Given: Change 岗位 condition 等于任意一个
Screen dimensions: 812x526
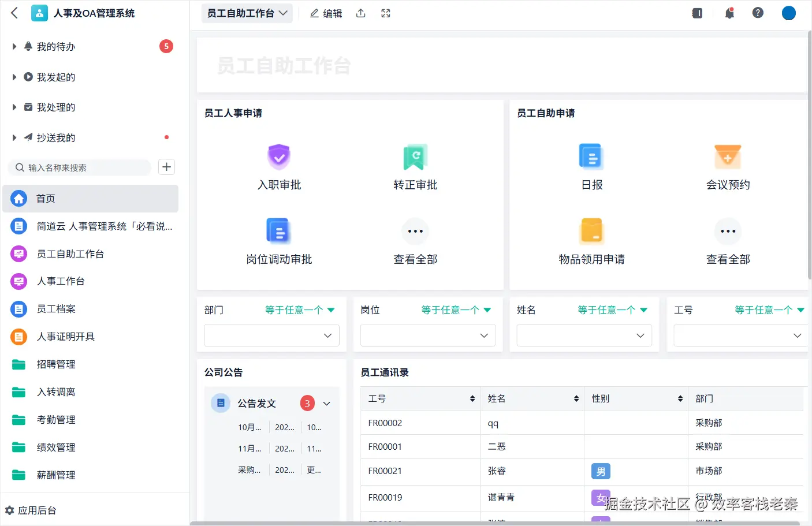Looking at the screenshot, I should click(x=456, y=310).
